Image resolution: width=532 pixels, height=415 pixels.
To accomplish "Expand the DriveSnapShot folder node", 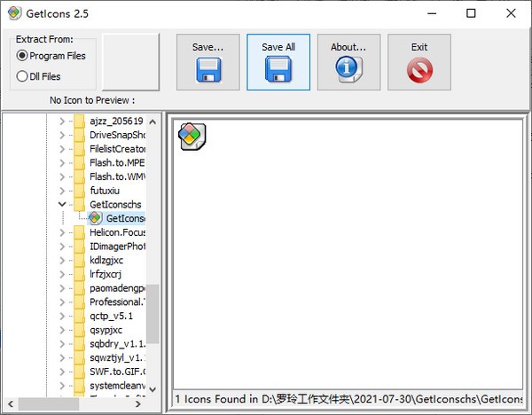I will click(61, 136).
